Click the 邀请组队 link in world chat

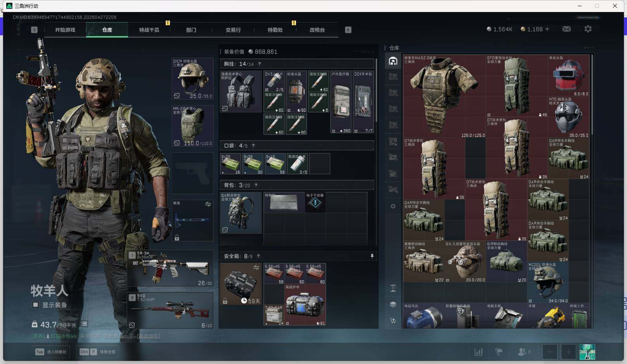pyautogui.click(x=148, y=336)
